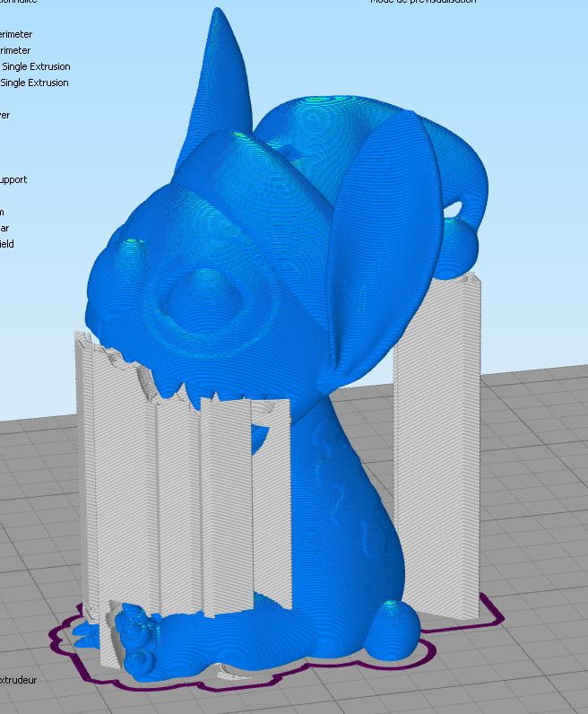The image size is (588, 714).
Task: Click the 'rimeter' legend label
Action: click(x=15, y=50)
